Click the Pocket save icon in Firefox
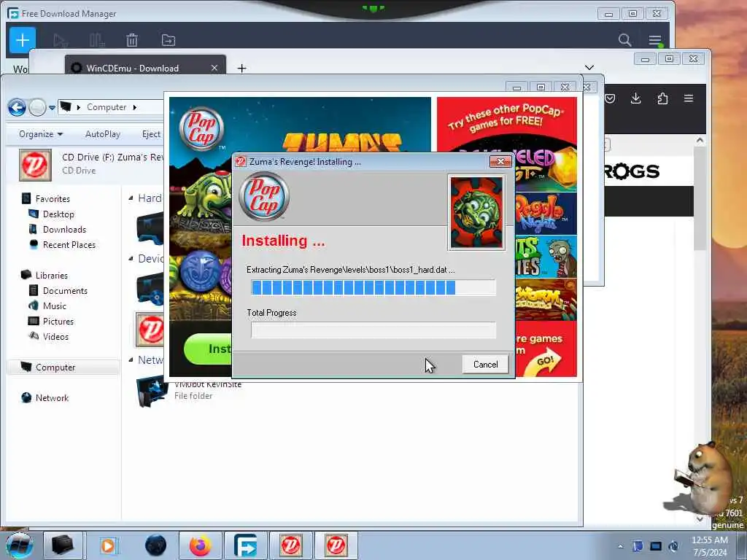 (611, 98)
